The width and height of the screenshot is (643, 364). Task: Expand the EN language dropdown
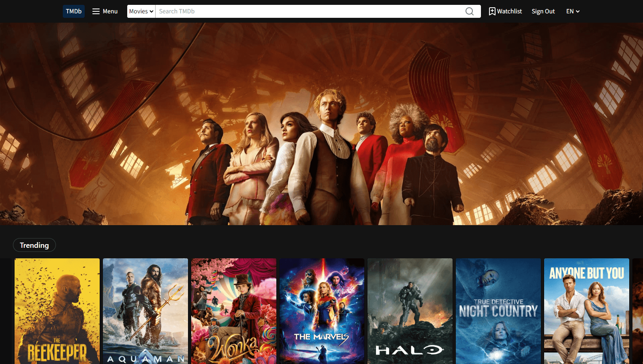pyautogui.click(x=573, y=11)
